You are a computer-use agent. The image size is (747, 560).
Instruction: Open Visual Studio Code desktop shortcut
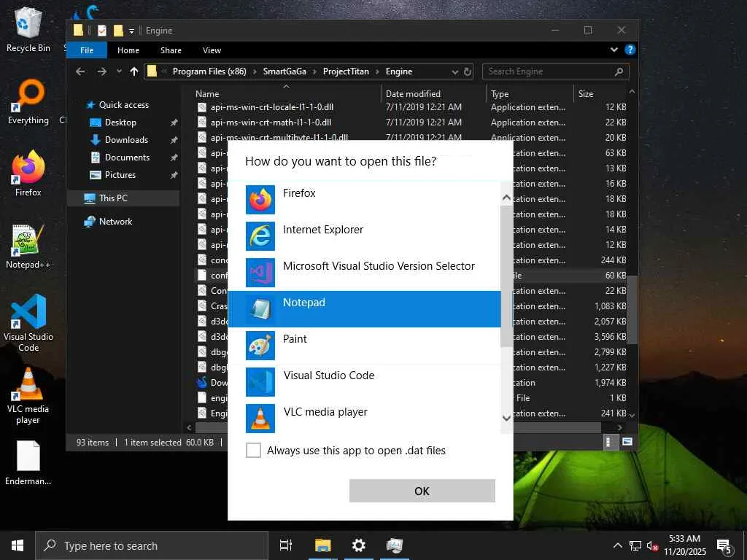[x=28, y=323]
